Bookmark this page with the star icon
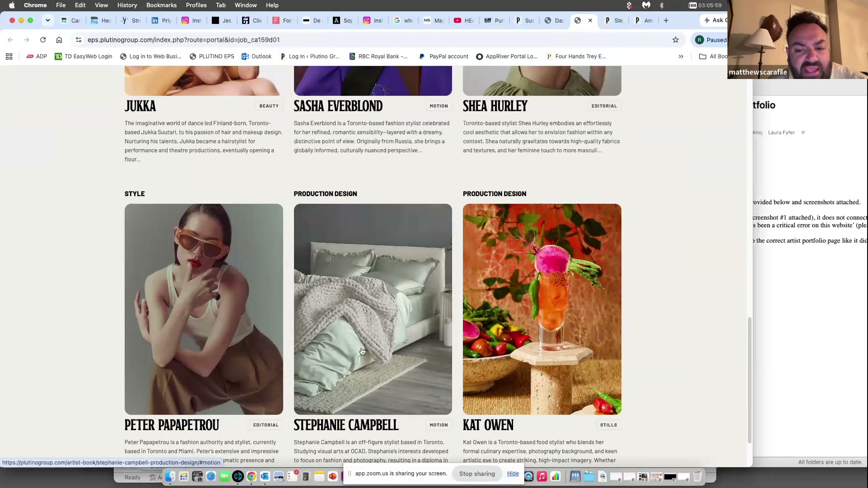The image size is (868, 488). 676,39
